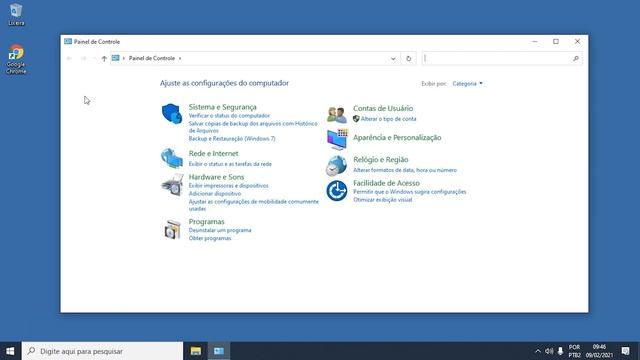
Task: Open the Hardware e Sons heading link
Action: [216, 177]
